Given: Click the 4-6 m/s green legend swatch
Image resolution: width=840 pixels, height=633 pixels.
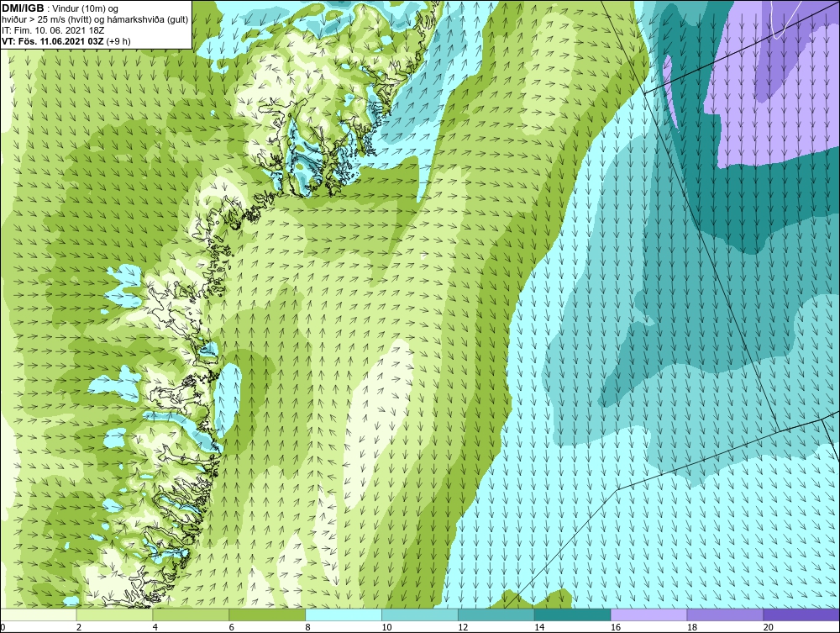Looking at the screenshot, I should tap(191, 615).
